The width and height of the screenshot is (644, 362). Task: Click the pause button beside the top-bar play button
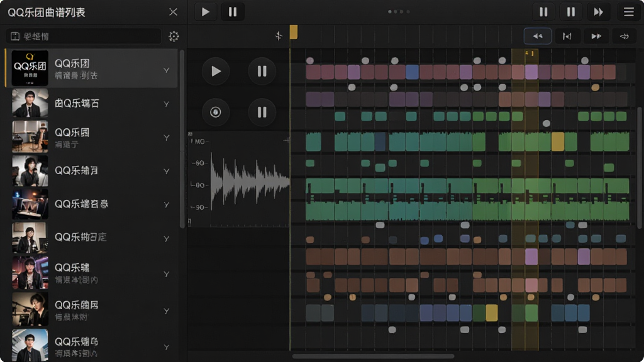pyautogui.click(x=233, y=12)
